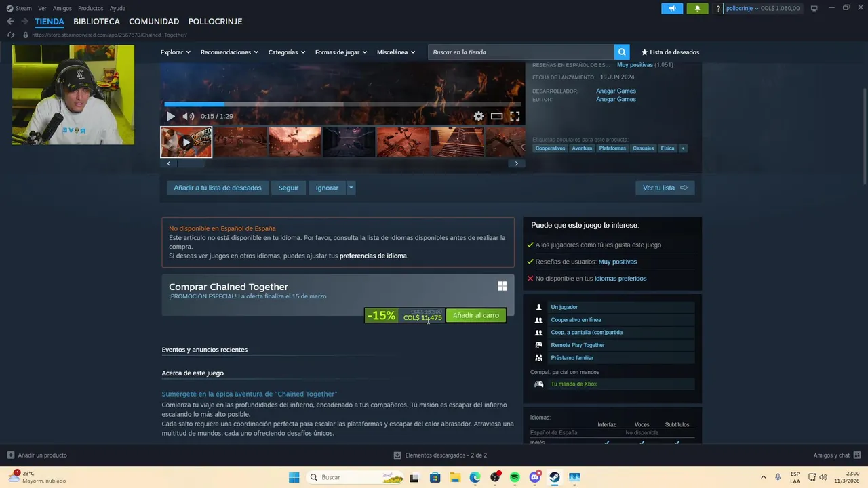
Task: Click the question mark help icon
Action: click(x=718, y=9)
